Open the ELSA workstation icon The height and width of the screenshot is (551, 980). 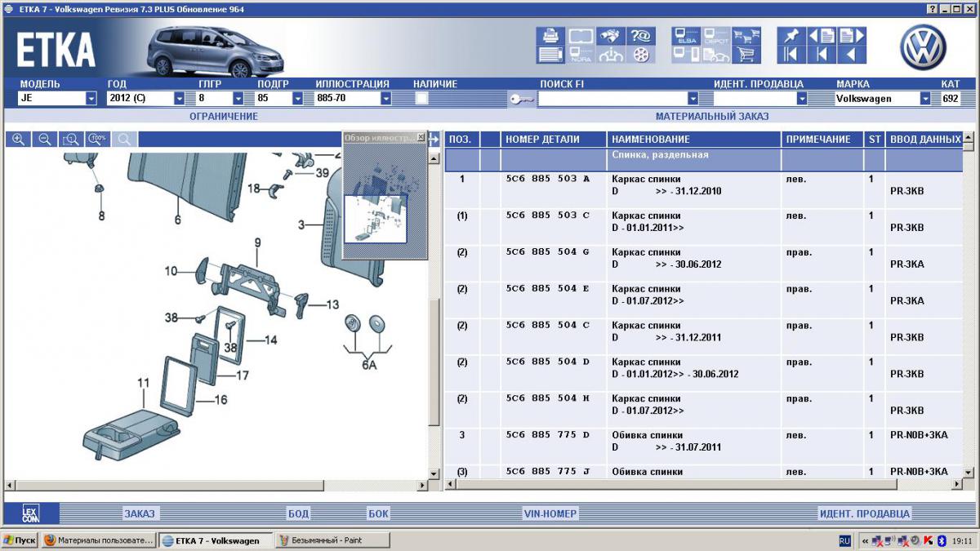685,36
